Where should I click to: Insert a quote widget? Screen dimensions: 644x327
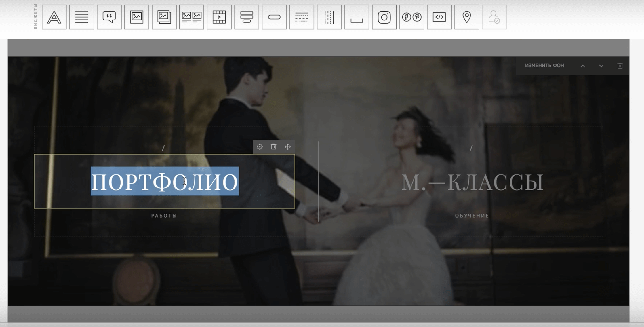point(109,17)
